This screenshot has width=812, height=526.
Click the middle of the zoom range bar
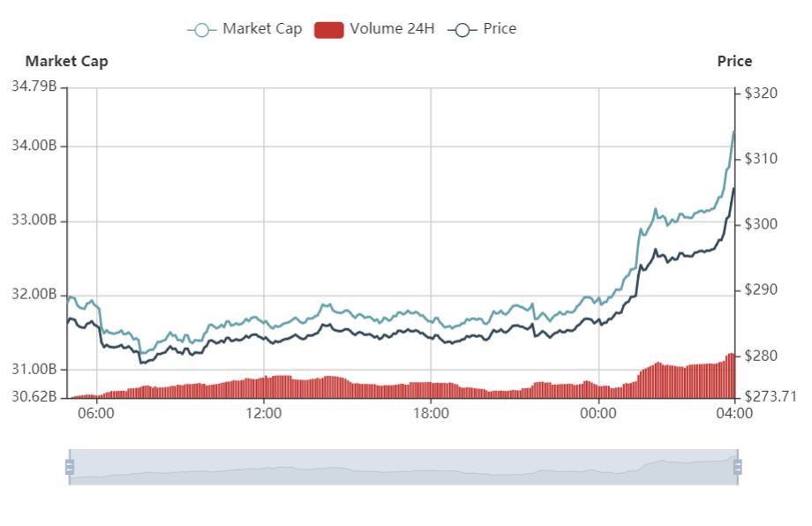402,467
